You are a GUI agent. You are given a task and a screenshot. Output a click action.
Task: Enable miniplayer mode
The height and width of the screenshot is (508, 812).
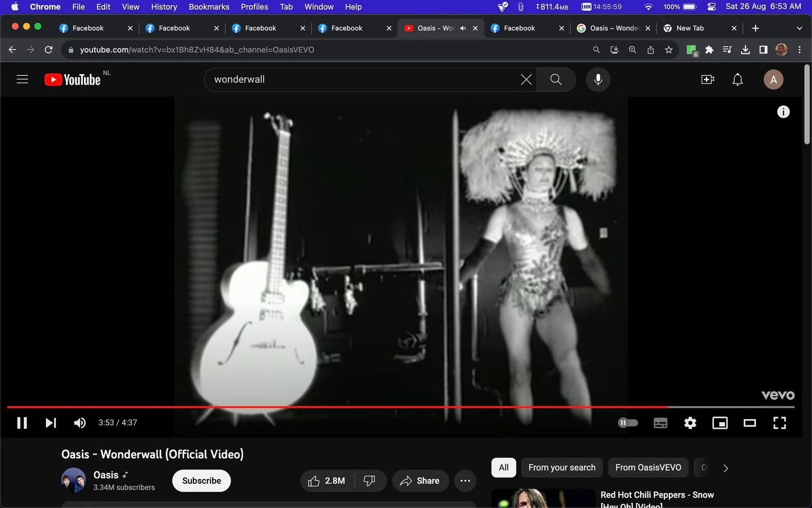pos(720,423)
